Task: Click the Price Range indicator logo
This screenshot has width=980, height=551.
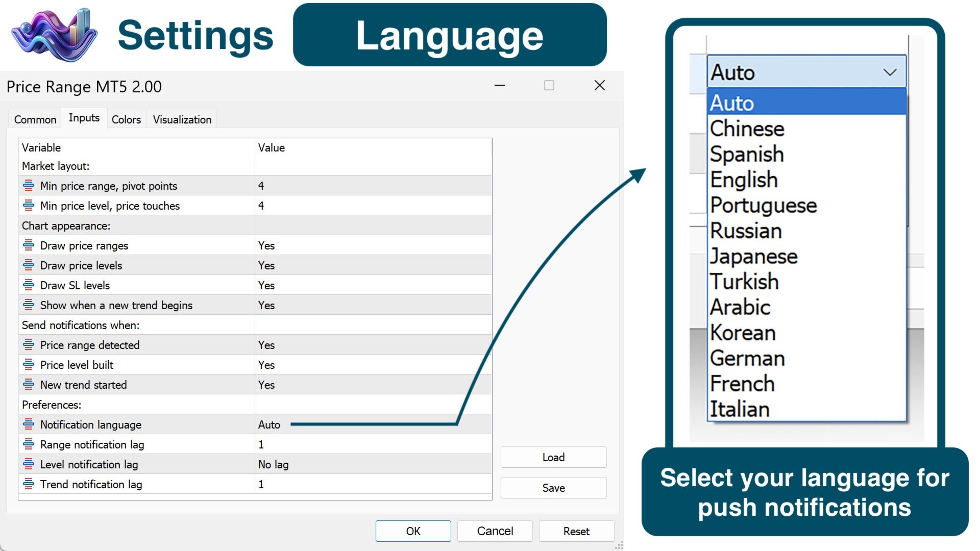Action: 54,35
